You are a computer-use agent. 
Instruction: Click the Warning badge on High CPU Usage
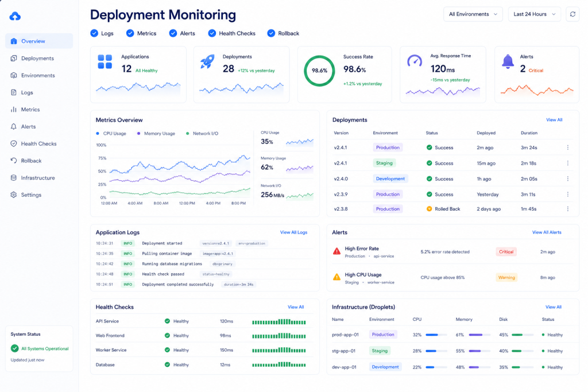pos(506,278)
